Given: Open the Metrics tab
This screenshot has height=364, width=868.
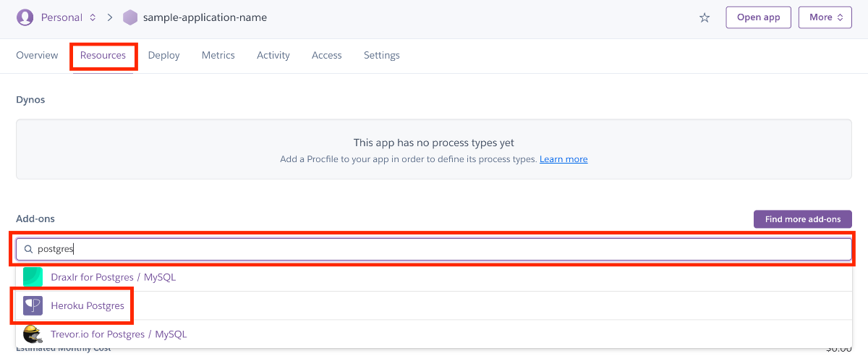Looking at the screenshot, I should click(218, 55).
